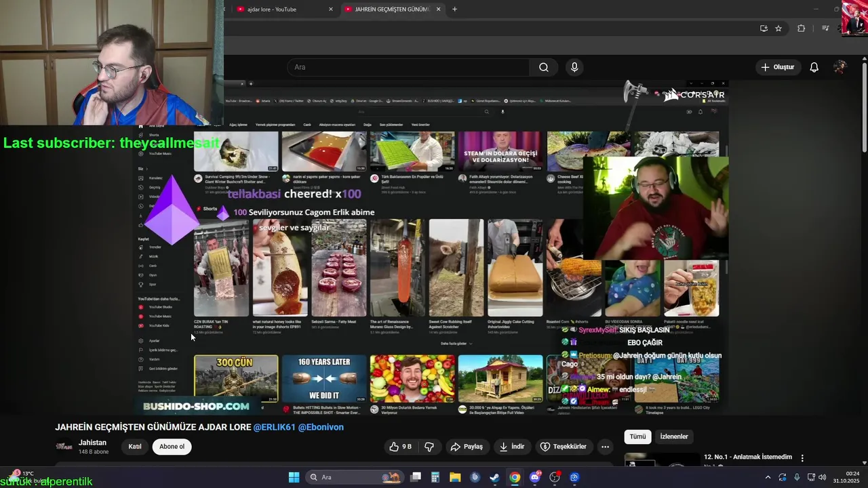Image resolution: width=868 pixels, height=488 pixels.
Task: Open options menu for '12. No.1 - Anlatmak İstemedim'
Action: [x=802, y=458]
